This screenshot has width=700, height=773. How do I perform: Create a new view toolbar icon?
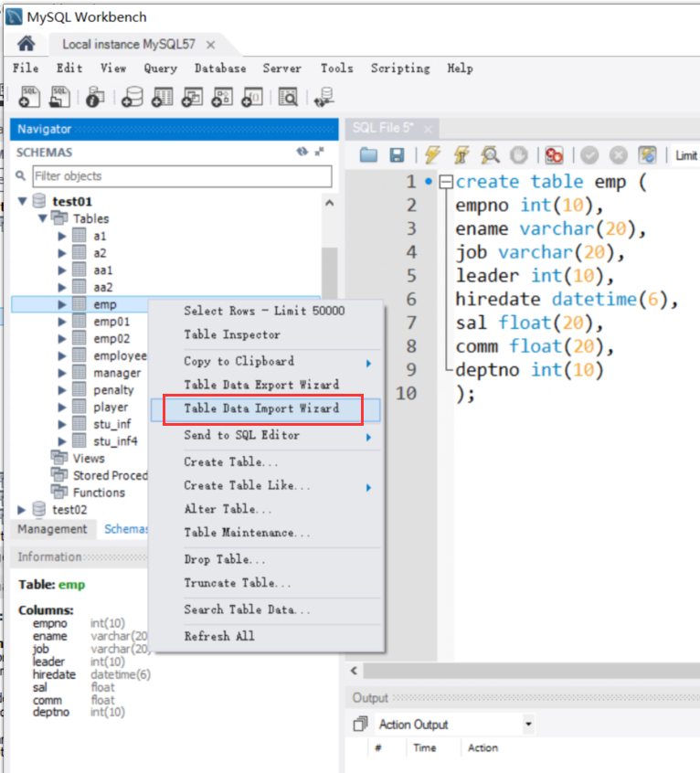tap(192, 97)
